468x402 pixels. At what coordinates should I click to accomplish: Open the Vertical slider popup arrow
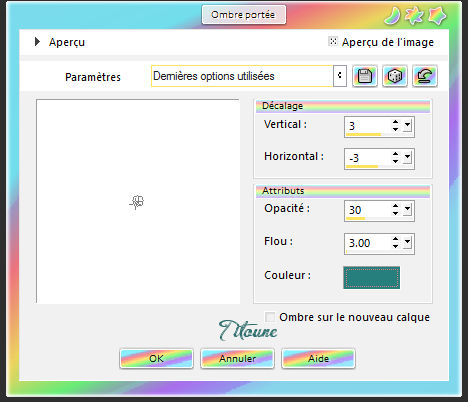tap(407, 126)
